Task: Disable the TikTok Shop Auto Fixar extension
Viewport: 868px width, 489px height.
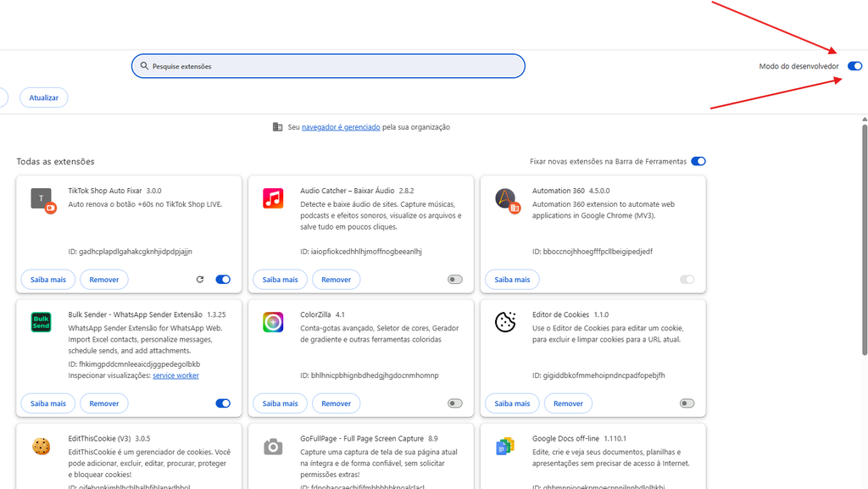Action: [223, 280]
